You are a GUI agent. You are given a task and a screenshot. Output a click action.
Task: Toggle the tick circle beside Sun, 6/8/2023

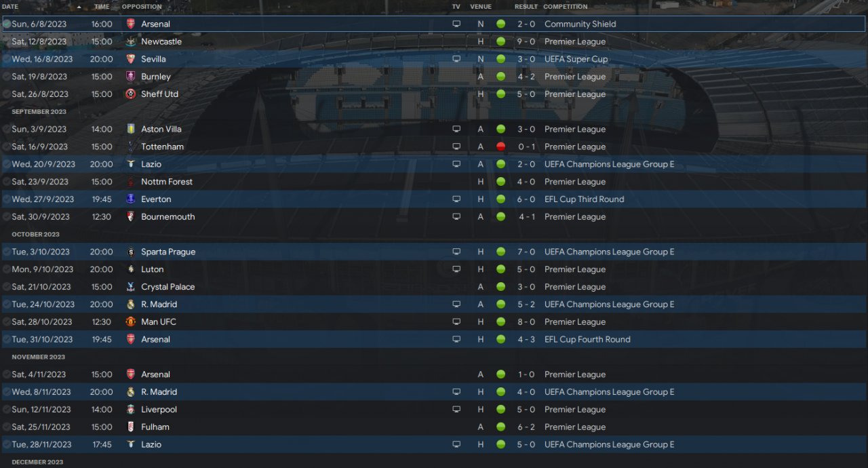click(7, 24)
